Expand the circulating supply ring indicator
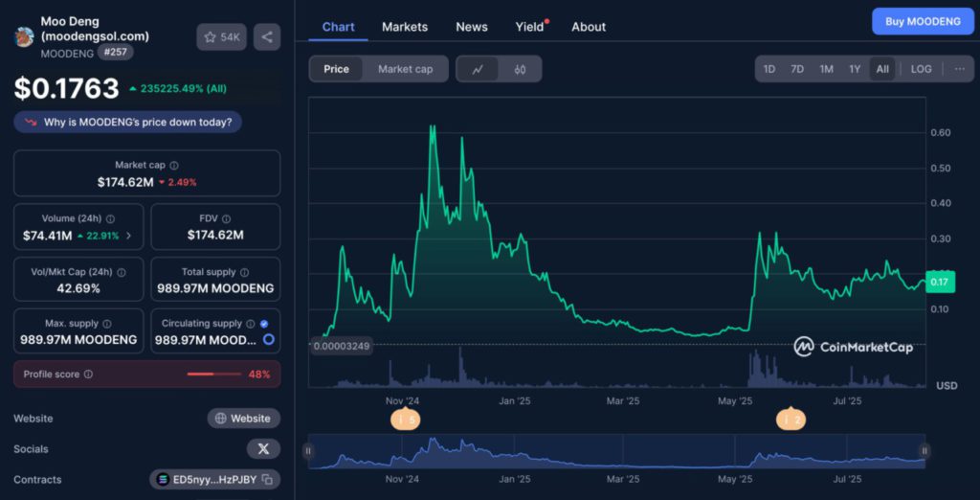 [x=269, y=339]
